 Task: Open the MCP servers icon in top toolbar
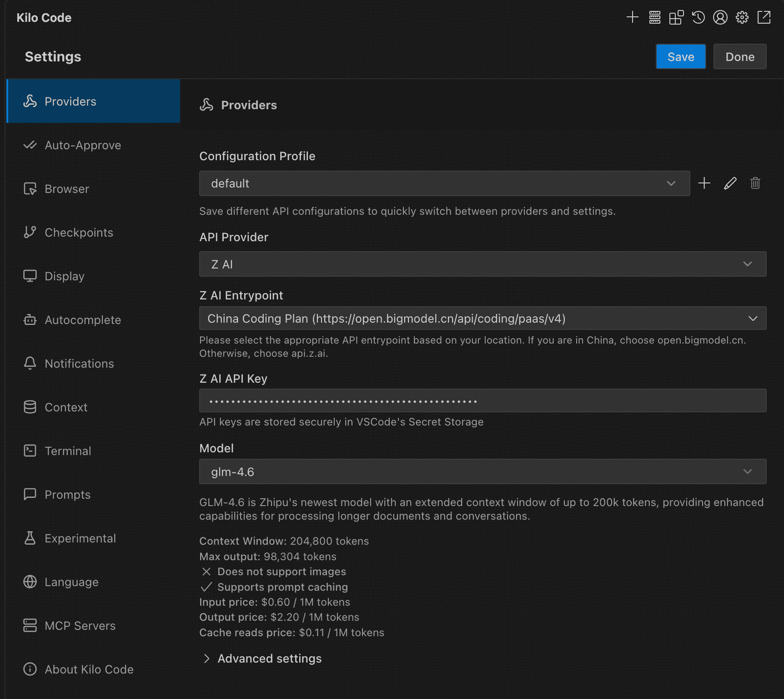[654, 18]
